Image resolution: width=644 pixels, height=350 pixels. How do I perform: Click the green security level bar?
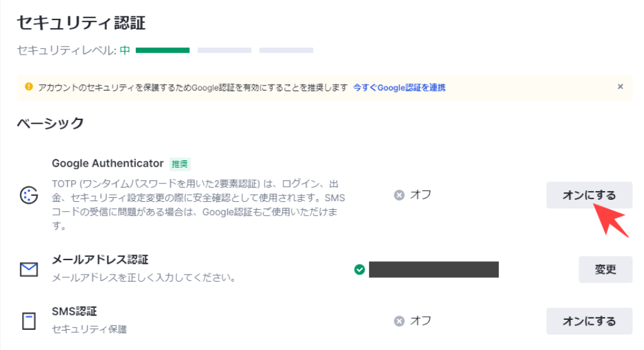coord(163,50)
